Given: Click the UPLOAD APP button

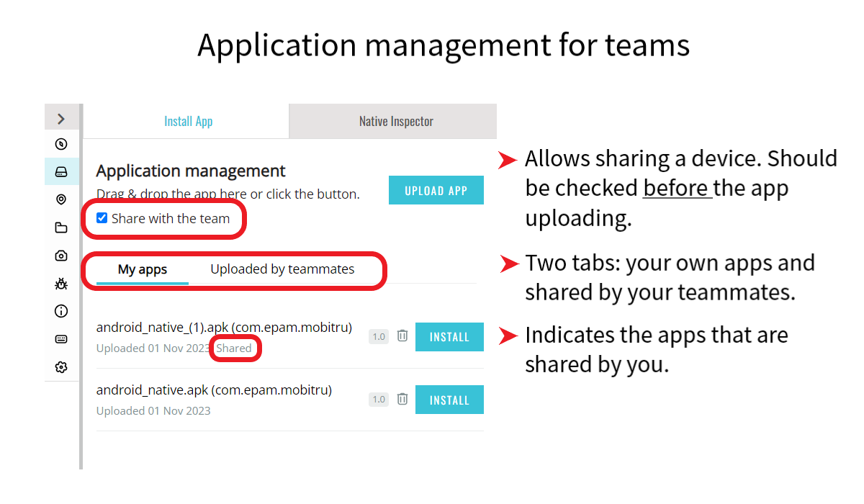Looking at the screenshot, I should [x=436, y=191].
